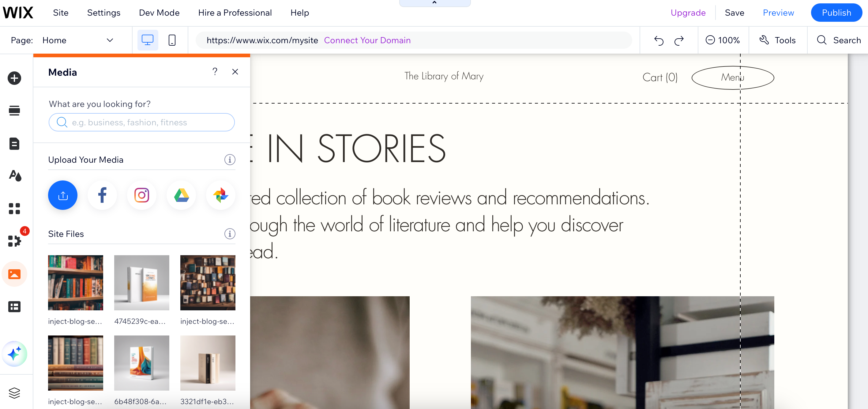Click Save in the top bar
Image resolution: width=868 pixels, height=409 pixels.
735,13
